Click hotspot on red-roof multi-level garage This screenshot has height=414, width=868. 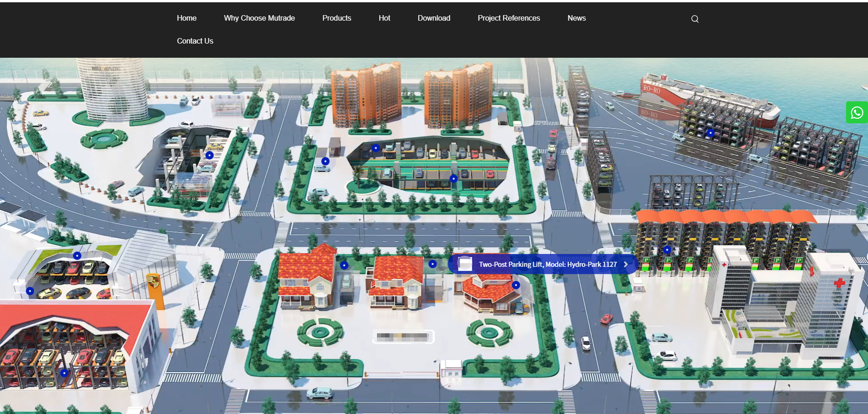pyautogui.click(x=64, y=373)
